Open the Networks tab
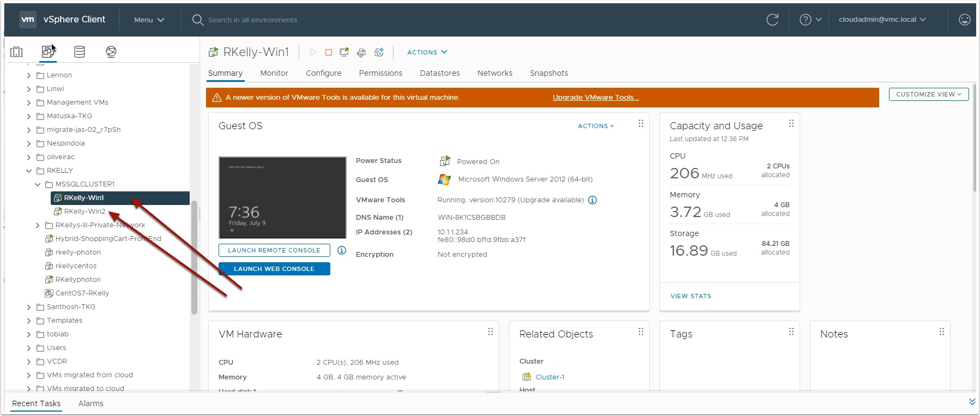The width and height of the screenshot is (980, 416). [495, 73]
